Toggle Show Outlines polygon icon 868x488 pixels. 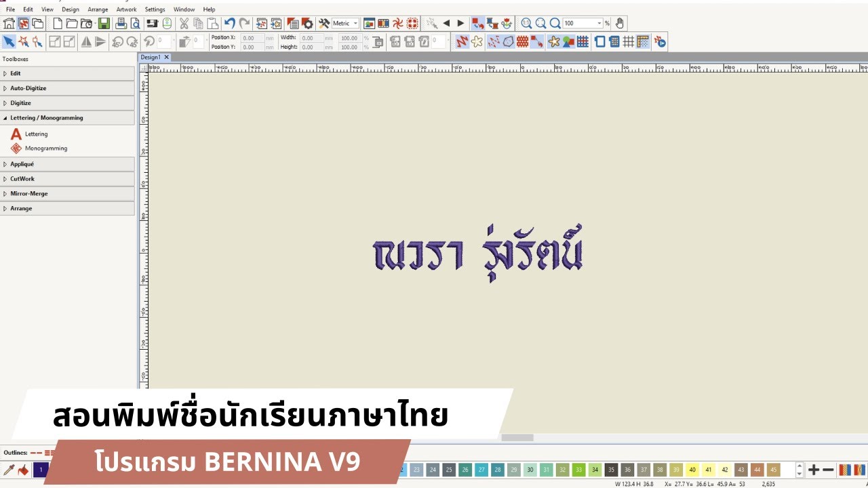[508, 41]
